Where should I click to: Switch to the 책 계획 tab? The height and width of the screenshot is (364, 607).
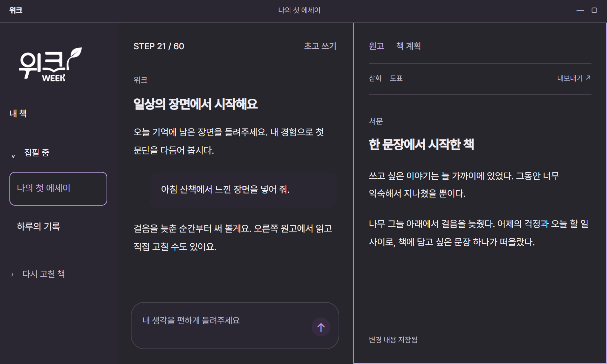(408, 46)
